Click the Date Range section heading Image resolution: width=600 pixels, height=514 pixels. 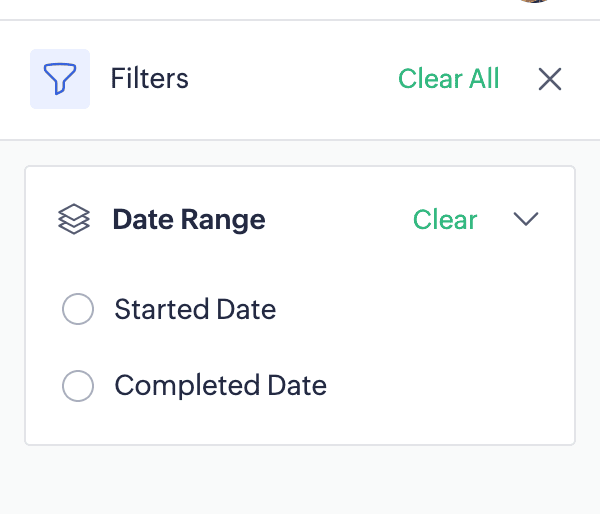[x=189, y=219]
